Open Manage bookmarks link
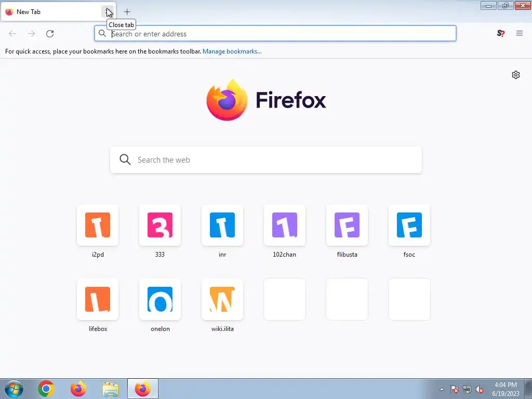 232,51
